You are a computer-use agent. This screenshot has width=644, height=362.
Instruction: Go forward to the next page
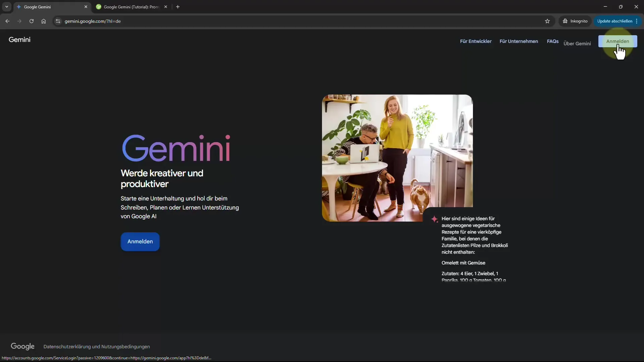coord(19,21)
